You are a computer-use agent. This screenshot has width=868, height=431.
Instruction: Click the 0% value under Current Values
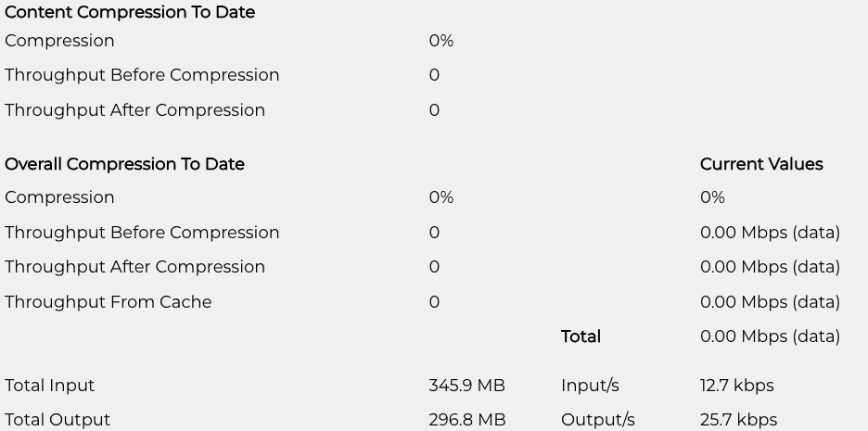[712, 197]
